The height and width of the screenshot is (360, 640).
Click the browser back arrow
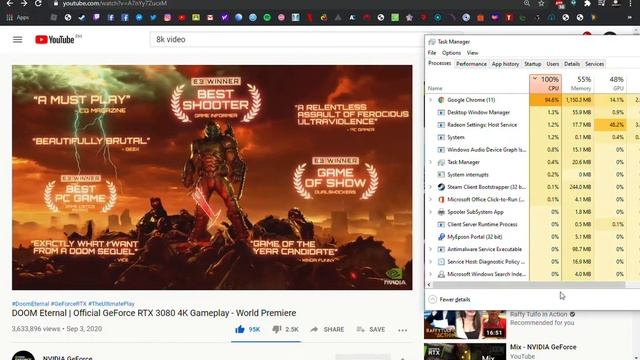click(10, 3)
